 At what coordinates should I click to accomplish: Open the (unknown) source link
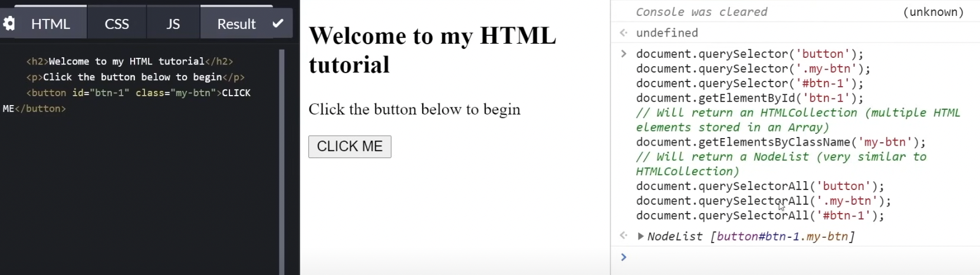coord(933,12)
